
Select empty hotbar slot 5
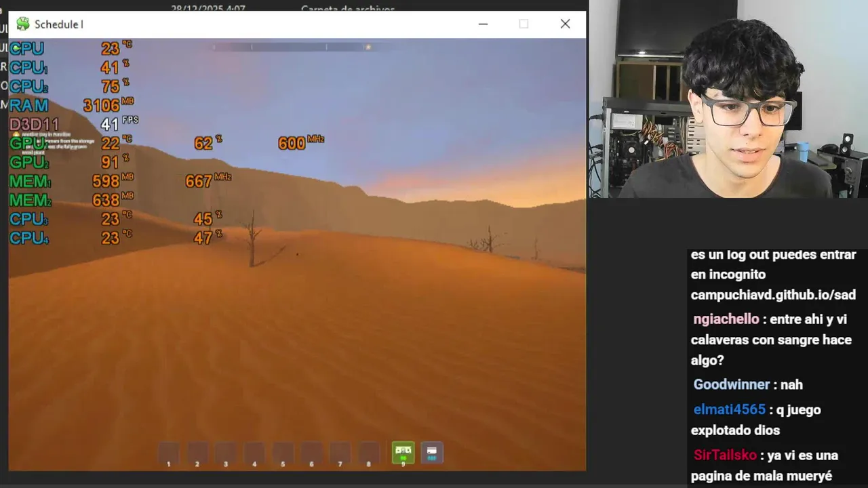click(283, 453)
